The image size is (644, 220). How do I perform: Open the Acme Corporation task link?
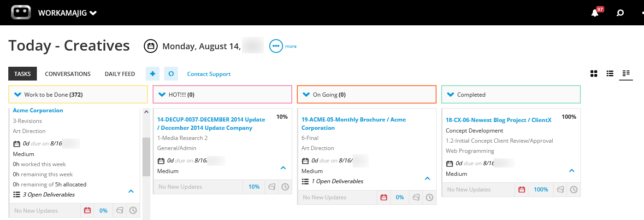[x=38, y=110]
